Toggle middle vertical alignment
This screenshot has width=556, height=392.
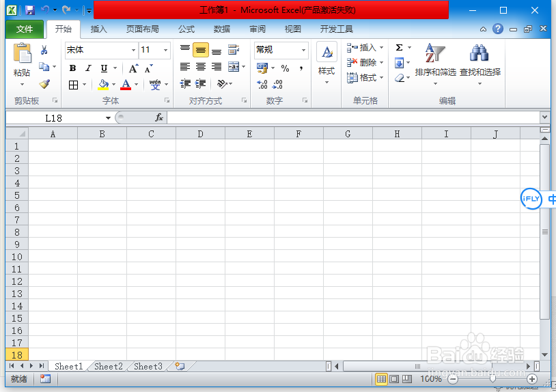pyautogui.click(x=201, y=50)
